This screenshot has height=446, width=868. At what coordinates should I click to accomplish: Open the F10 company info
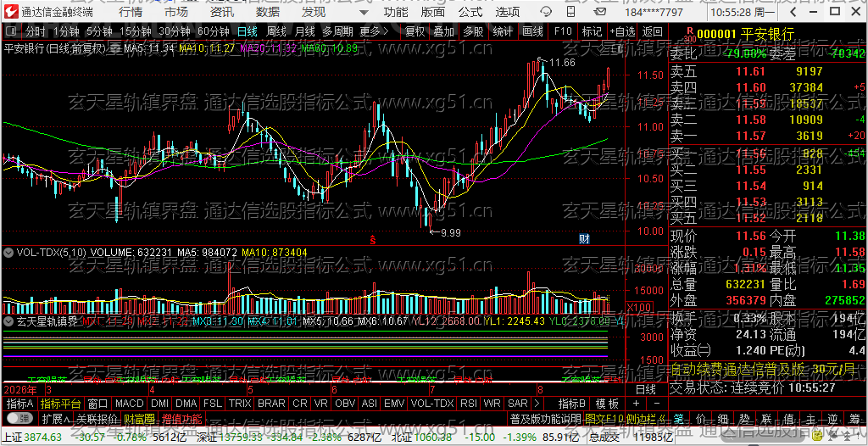[563, 31]
